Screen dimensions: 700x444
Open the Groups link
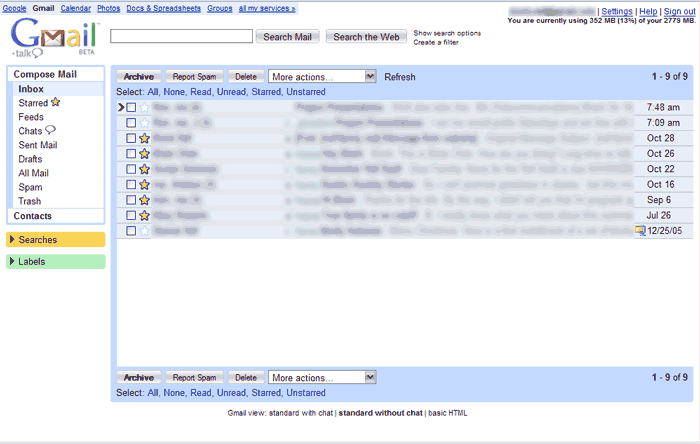pos(220,8)
